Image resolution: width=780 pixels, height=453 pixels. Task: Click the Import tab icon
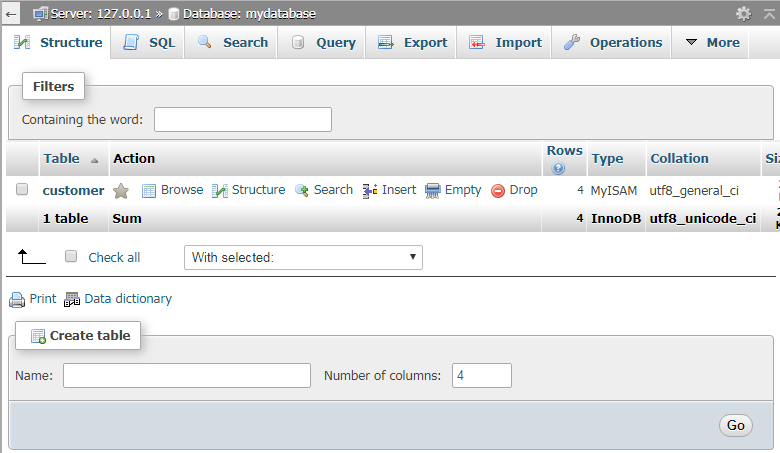tap(477, 42)
